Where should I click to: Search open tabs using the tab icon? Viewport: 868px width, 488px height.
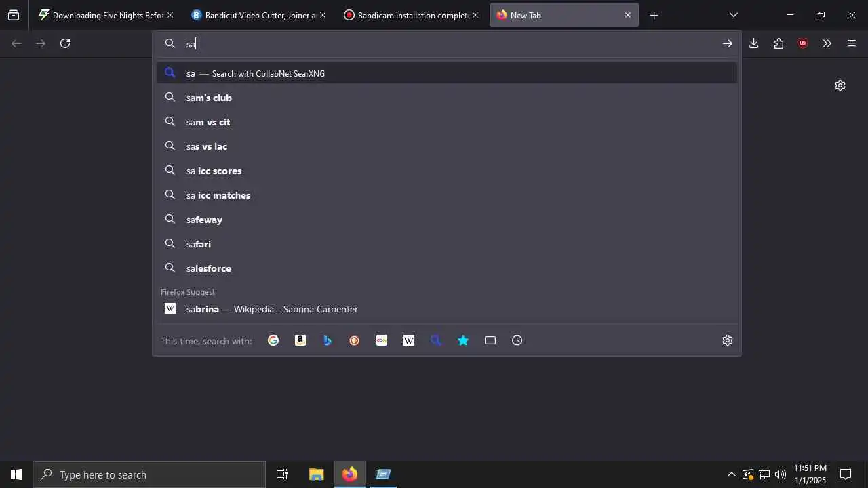coord(490,340)
